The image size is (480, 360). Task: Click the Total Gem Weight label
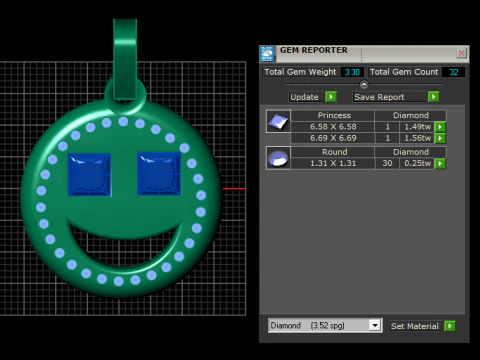[x=300, y=72]
